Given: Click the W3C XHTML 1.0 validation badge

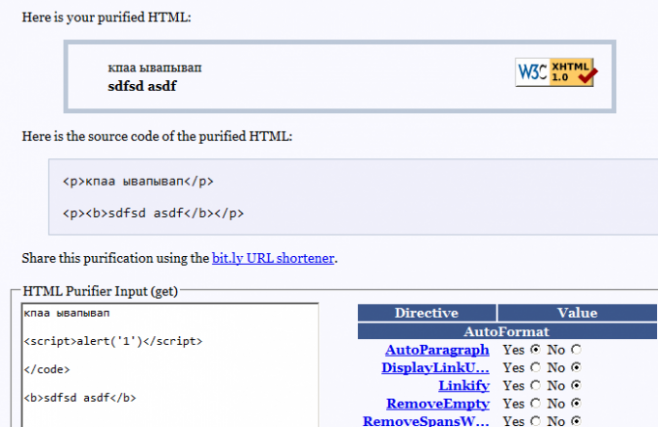Looking at the screenshot, I should click(556, 72).
